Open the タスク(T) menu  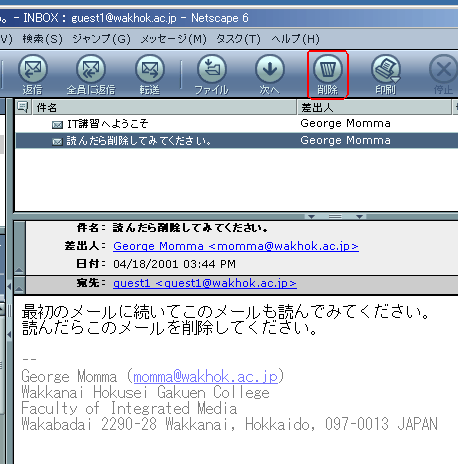[238, 39]
